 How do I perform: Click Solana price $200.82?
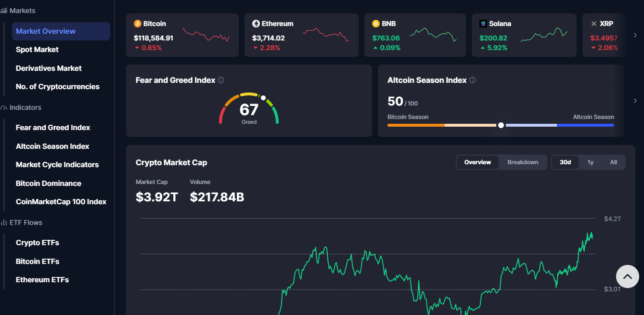tap(493, 38)
